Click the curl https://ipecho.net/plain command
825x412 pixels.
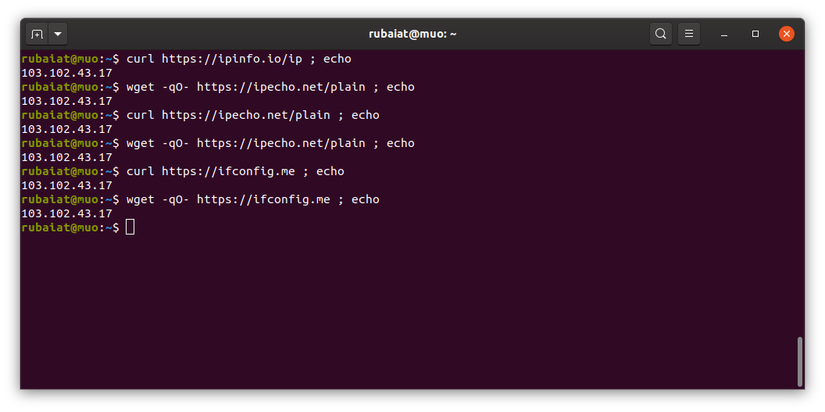point(252,115)
